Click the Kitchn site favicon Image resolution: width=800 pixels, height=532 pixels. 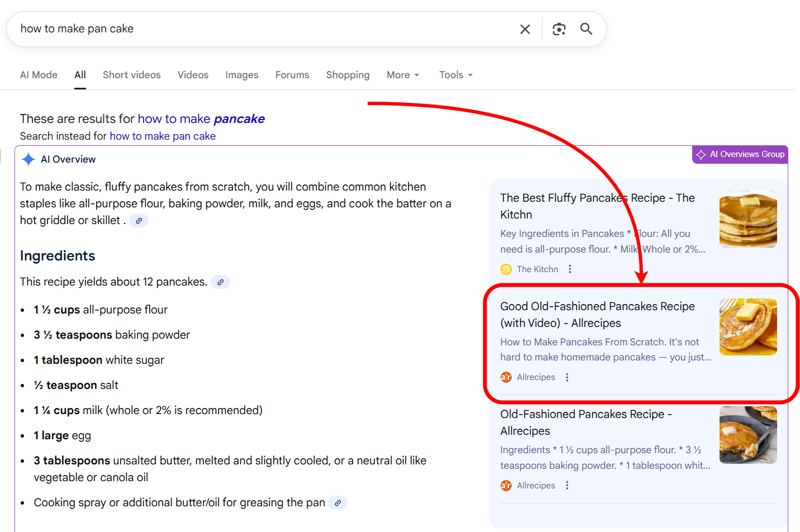pos(506,269)
